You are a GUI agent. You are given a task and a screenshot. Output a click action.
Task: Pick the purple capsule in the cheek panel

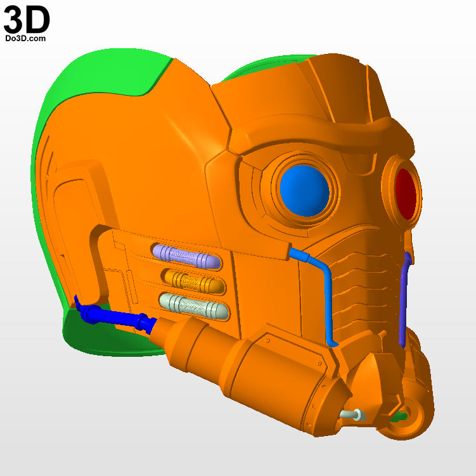click(186, 257)
